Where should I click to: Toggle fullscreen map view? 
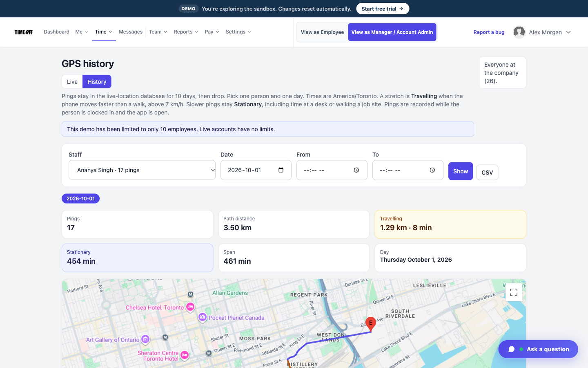514,292
